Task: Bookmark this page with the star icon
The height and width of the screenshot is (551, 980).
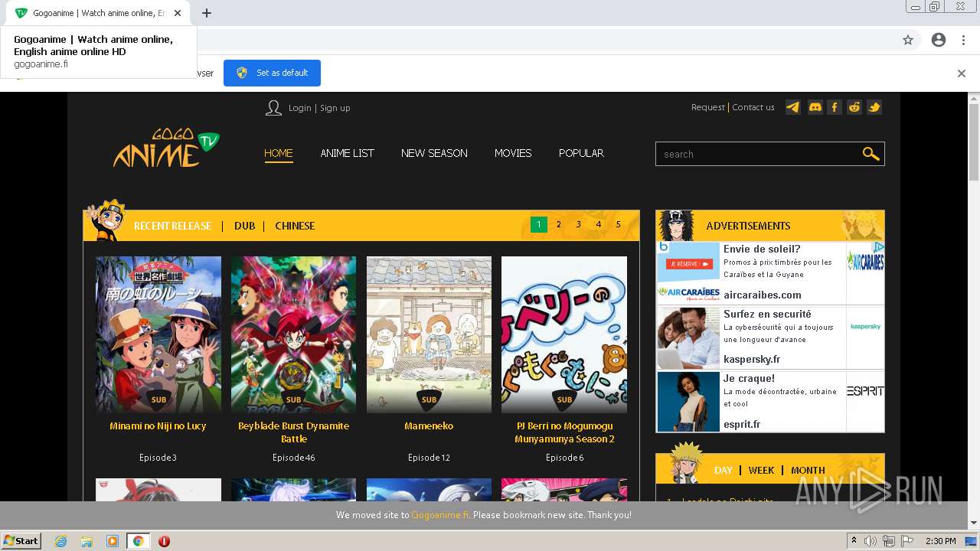Action: coord(908,40)
